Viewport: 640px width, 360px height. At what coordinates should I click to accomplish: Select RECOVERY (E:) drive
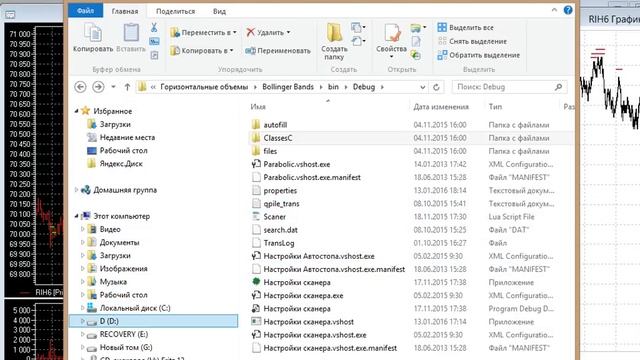(123, 334)
